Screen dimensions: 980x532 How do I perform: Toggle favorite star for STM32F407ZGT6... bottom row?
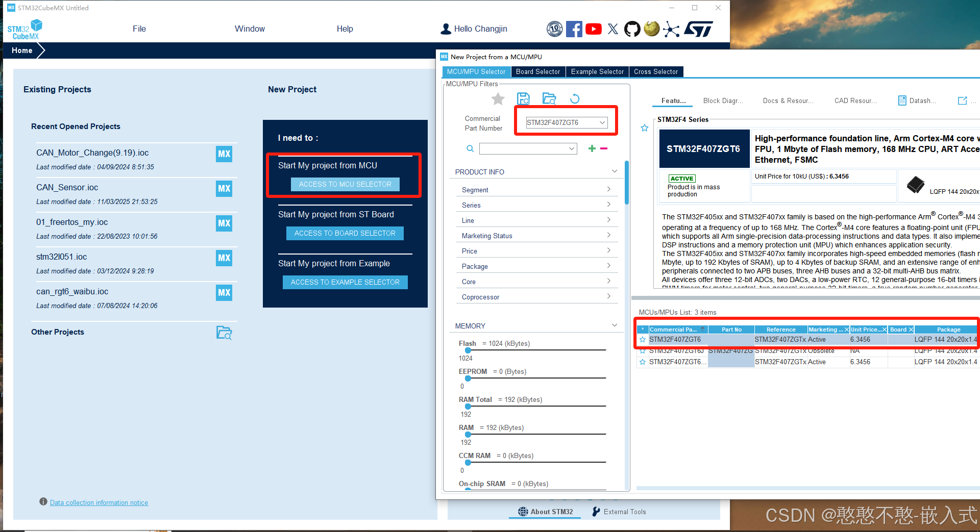643,362
